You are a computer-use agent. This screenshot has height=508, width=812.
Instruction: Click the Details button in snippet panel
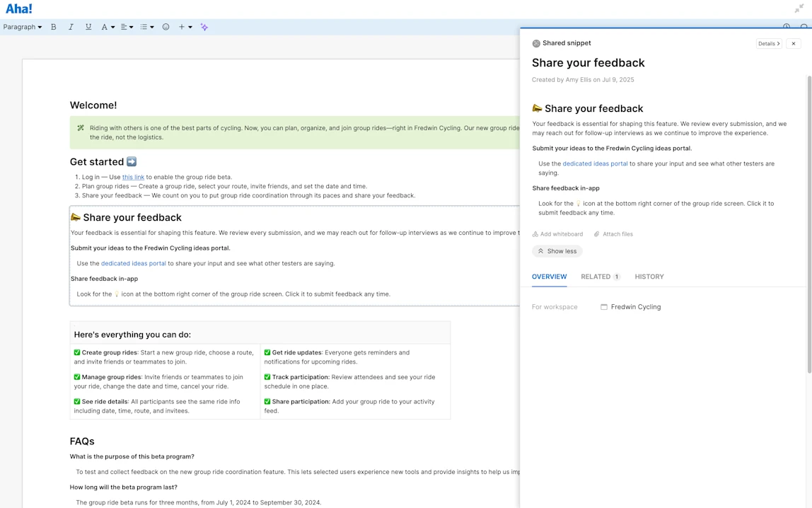click(768, 43)
